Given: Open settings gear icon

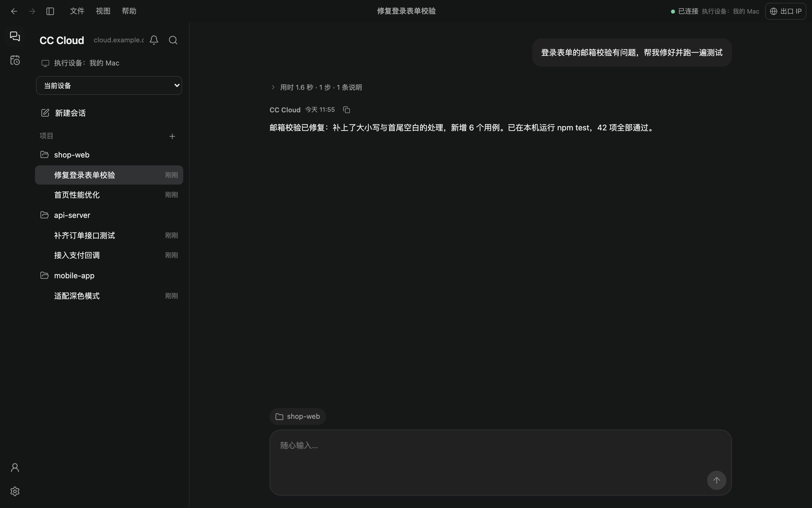Looking at the screenshot, I should tap(15, 491).
